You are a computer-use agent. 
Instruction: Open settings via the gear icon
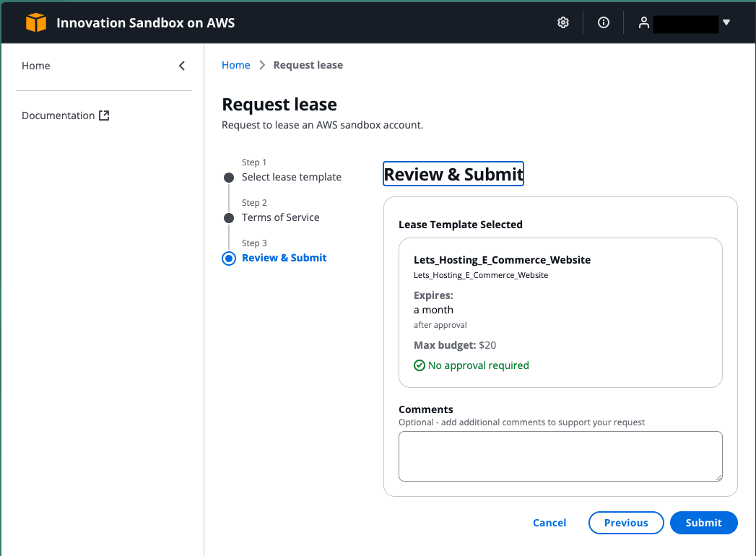pyautogui.click(x=563, y=23)
